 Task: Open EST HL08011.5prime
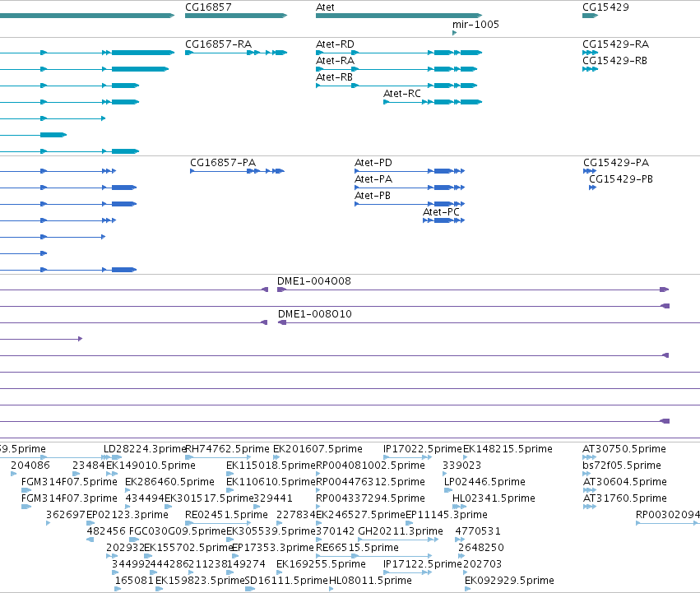[370, 581]
